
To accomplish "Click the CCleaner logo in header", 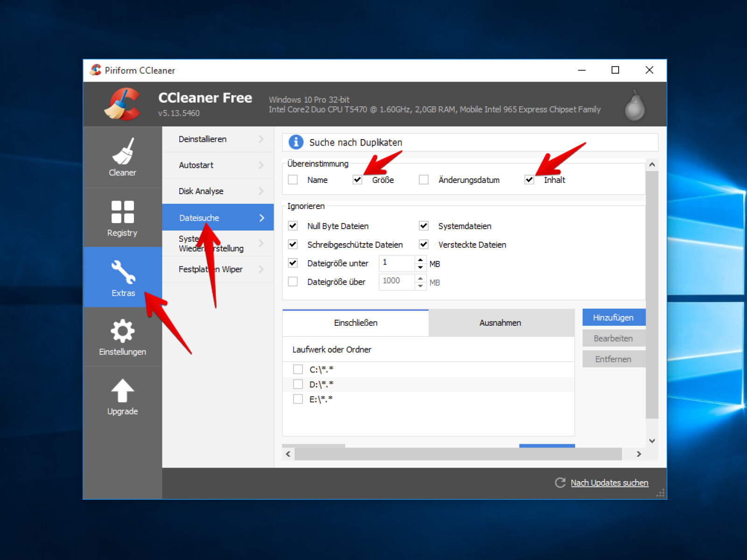I will point(122,104).
